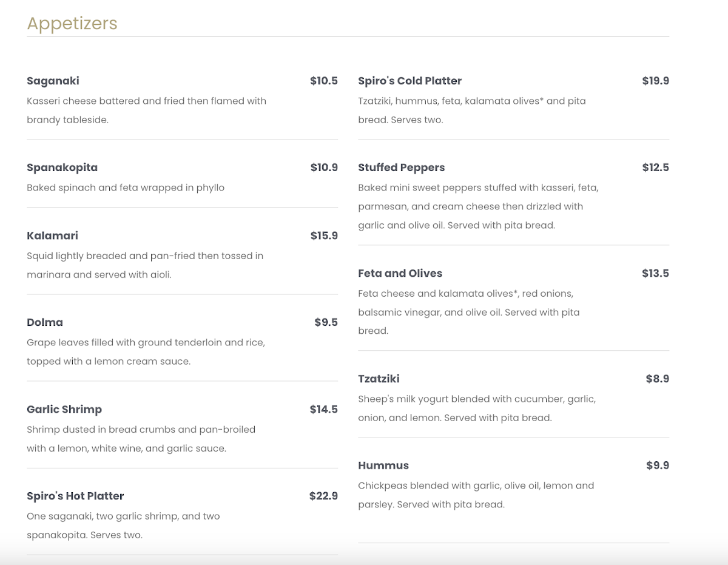Click the $22.9 Hot Platter price
The height and width of the screenshot is (565, 728).
point(323,496)
